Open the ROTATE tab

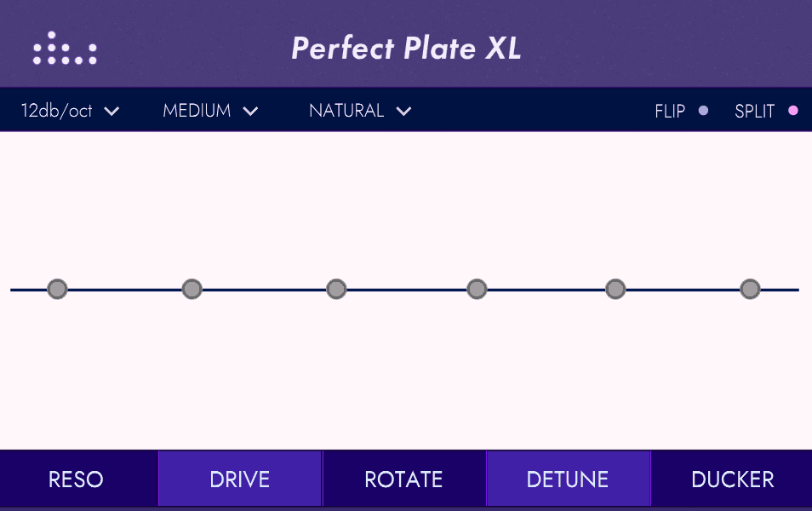[404, 479]
